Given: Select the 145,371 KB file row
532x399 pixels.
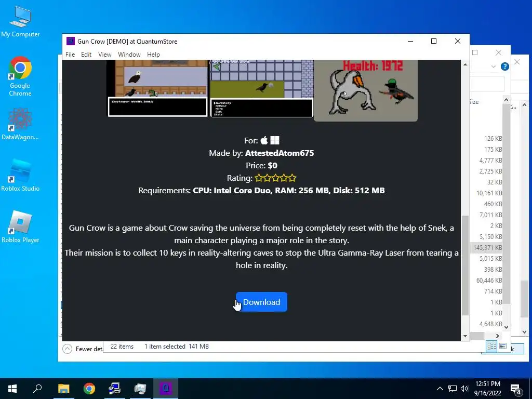Looking at the screenshot, I should coord(487,248).
